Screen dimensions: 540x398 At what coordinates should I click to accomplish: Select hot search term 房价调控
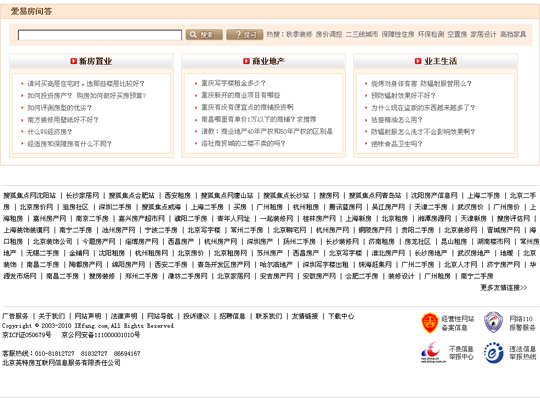(329, 34)
